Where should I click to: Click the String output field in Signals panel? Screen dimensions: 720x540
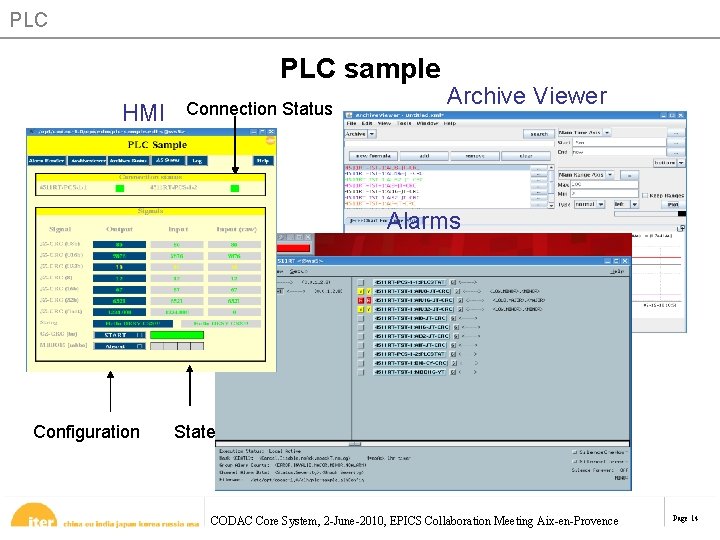click(133, 324)
